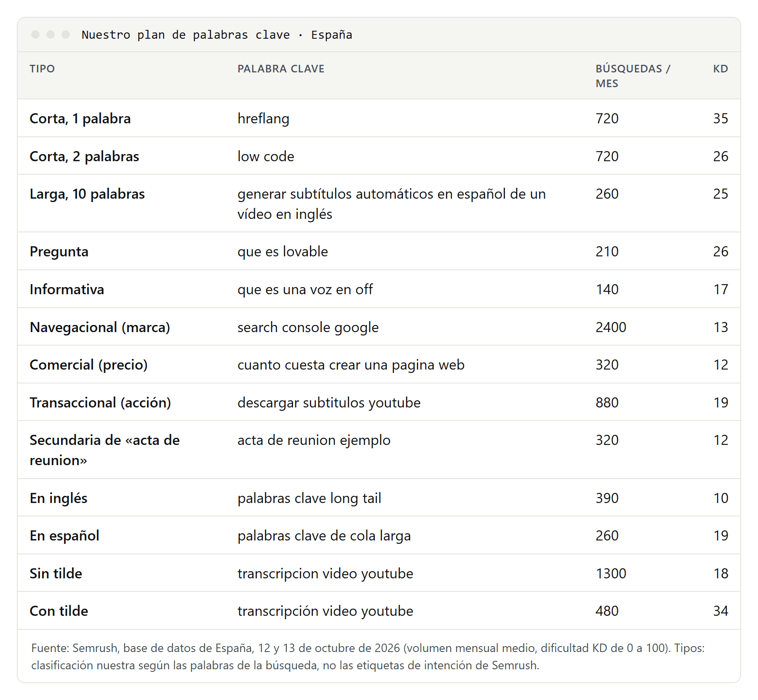Click the 2400 searches value

611,327
